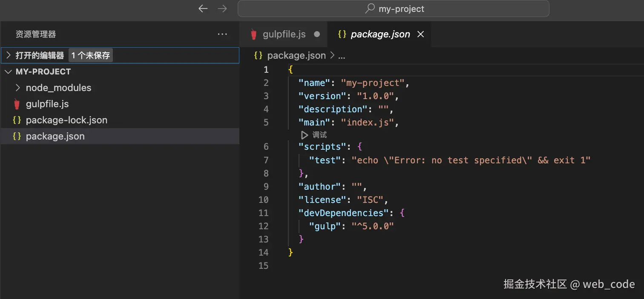Go back with the left arrow
Viewport: 644px width, 299px height.
coord(203,9)
